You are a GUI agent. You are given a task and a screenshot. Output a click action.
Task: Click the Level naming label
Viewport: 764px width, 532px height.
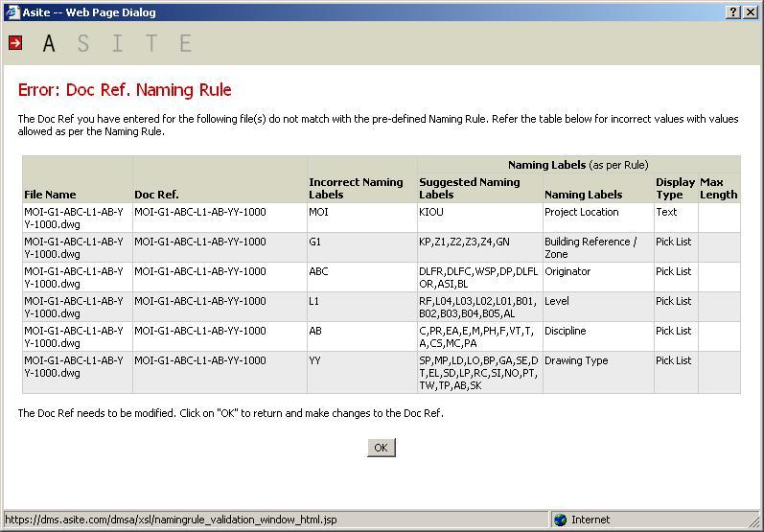tap(556, 301)
